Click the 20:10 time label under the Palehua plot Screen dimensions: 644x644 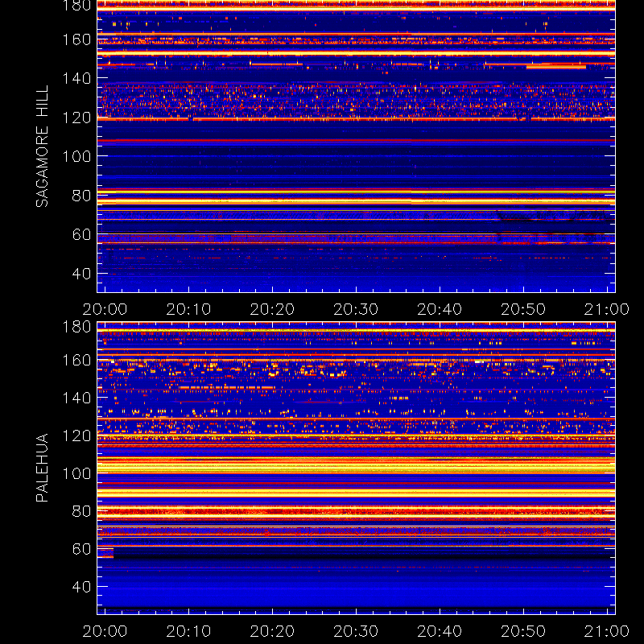tap(188, 631)
